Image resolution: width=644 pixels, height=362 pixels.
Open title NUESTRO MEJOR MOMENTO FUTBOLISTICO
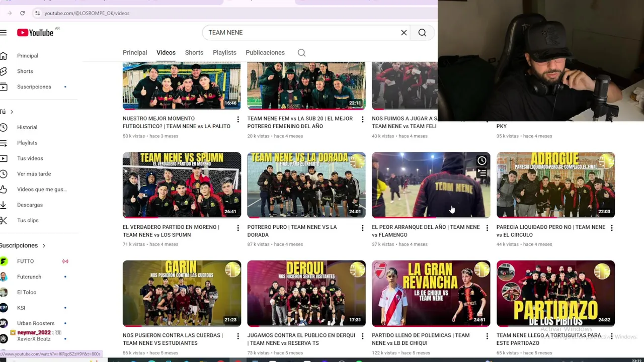coord(177,123)
